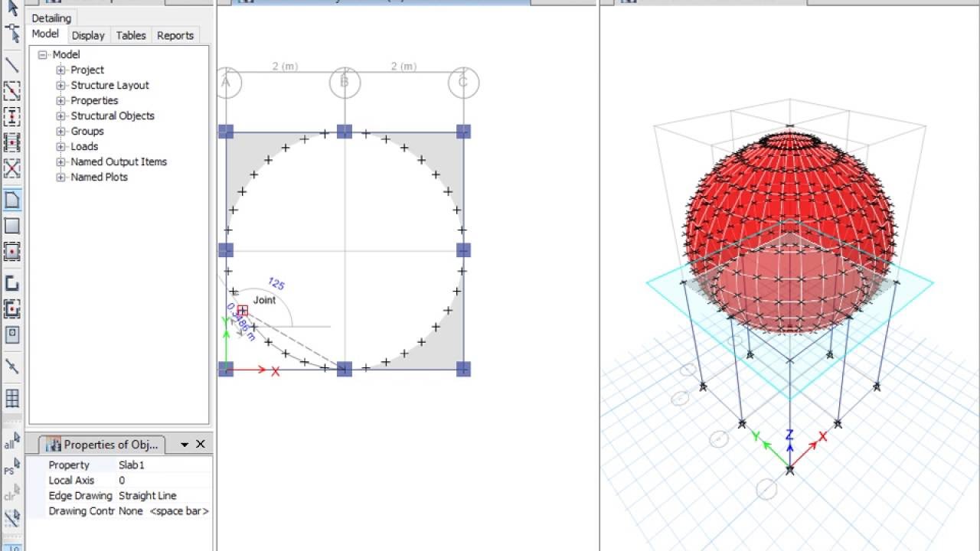980x551 pixels.
Task: Click grid bubble A in plan view
Action: click(x=227, y=82)
